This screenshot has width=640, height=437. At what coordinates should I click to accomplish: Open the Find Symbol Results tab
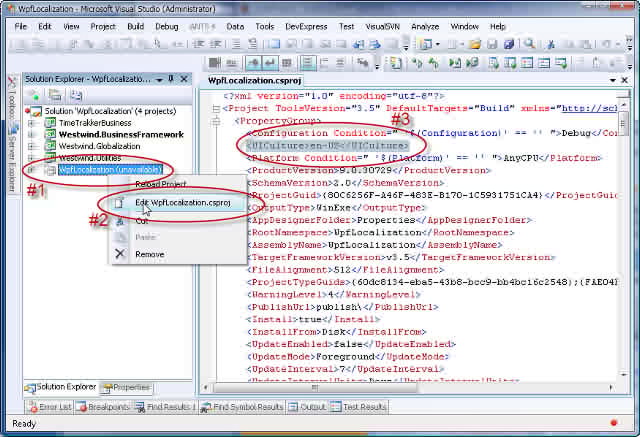coord(242,407)
